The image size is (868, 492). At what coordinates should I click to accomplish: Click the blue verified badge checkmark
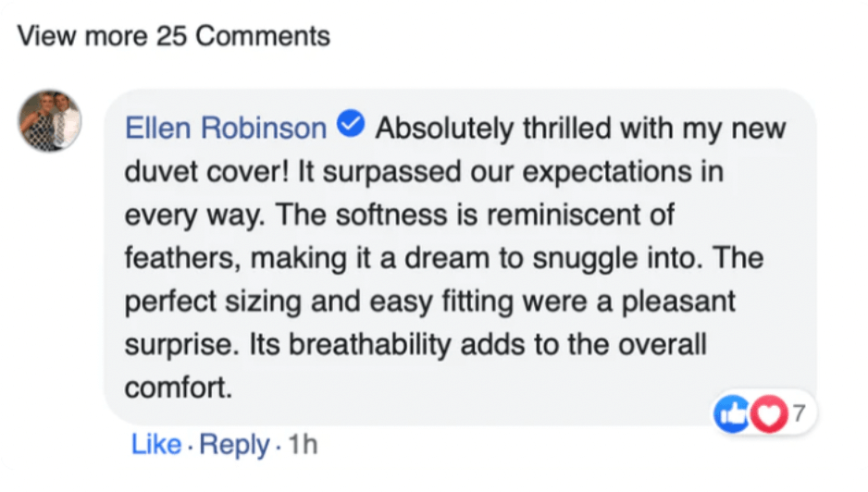pyautogui.click(x=353, y=126)
